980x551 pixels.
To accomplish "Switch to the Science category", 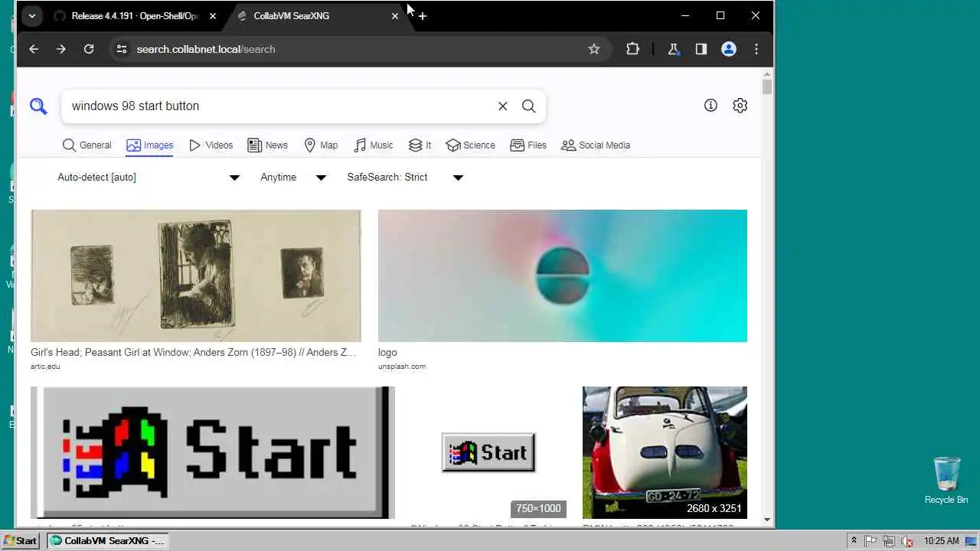I will [x=471, y=145].
